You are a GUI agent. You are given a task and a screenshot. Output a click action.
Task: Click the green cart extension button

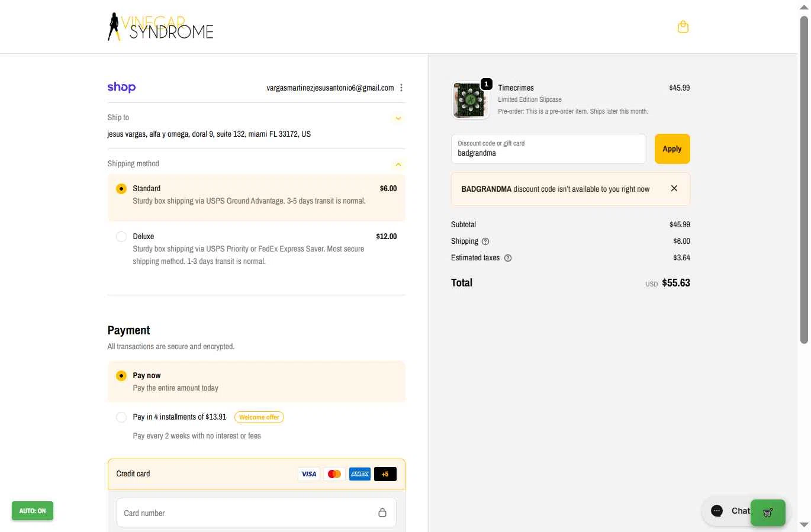click(x=768, y=512)
